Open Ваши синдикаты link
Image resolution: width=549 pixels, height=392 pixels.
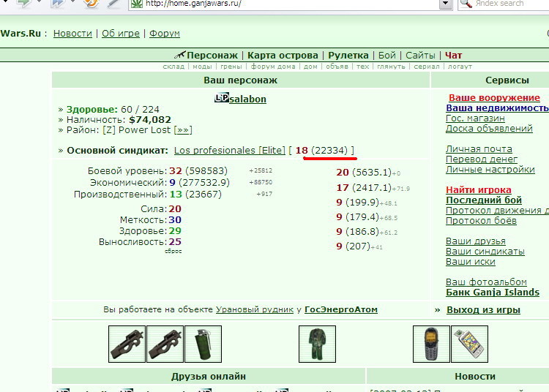(x=485, y=252)
